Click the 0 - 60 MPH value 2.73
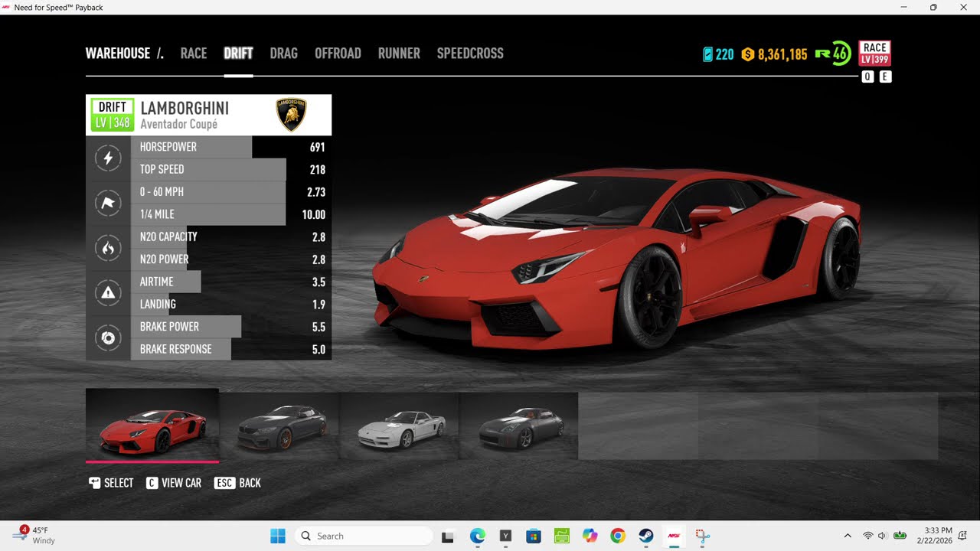Image resolution: width=980 pixels, height=551 pixels. 316,192
